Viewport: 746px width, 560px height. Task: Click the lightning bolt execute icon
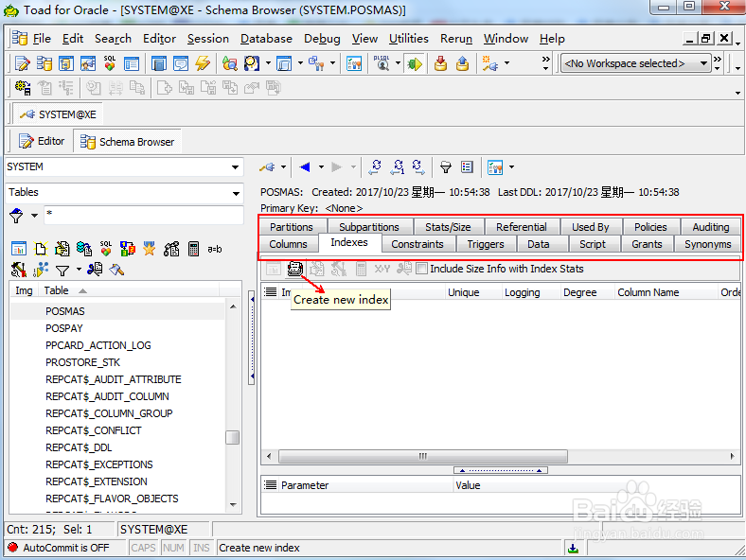[203, 63]
